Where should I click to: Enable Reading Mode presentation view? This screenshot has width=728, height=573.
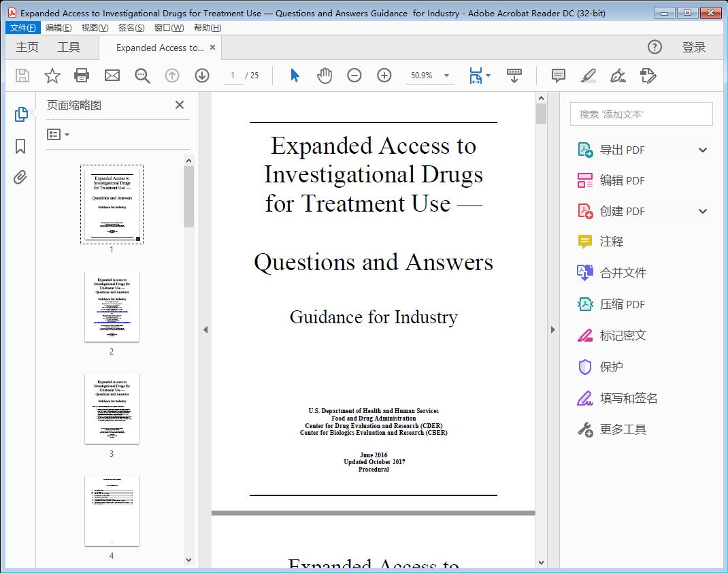click(x=514, y=76)
